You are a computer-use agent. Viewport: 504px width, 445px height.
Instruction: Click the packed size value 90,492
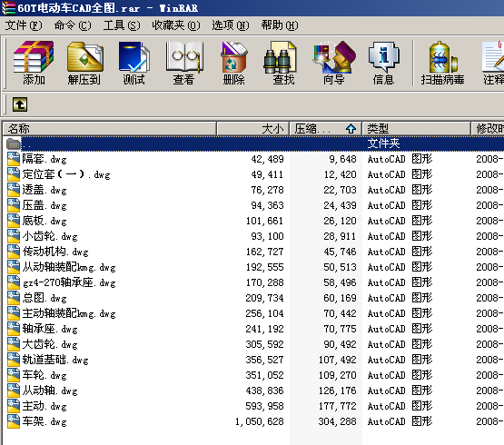click(x=340, y=344)
